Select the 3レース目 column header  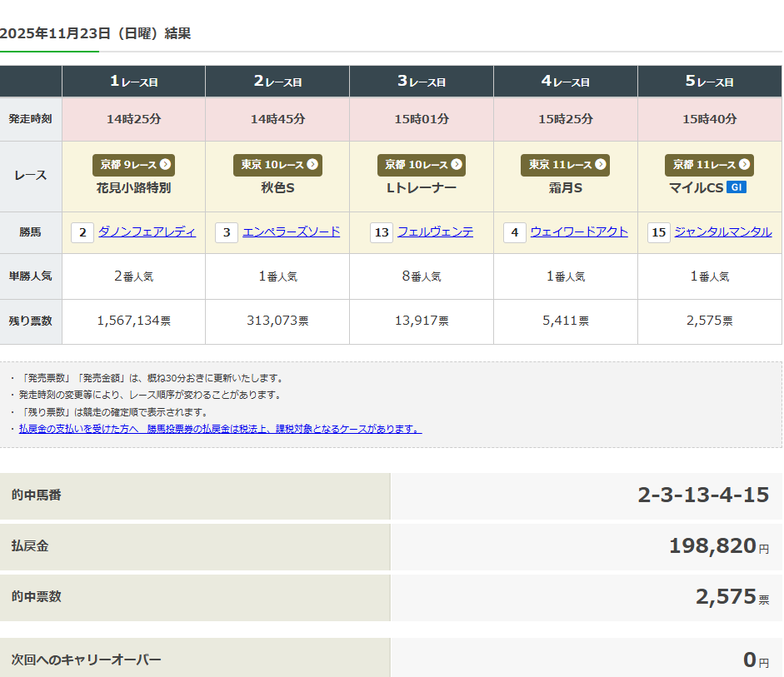[x=422, y=82]
